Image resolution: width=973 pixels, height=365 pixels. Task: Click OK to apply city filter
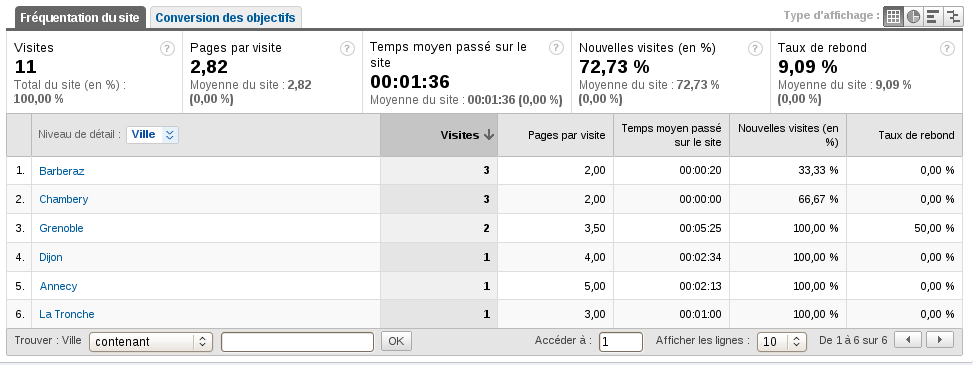click(x=396, y=341)
